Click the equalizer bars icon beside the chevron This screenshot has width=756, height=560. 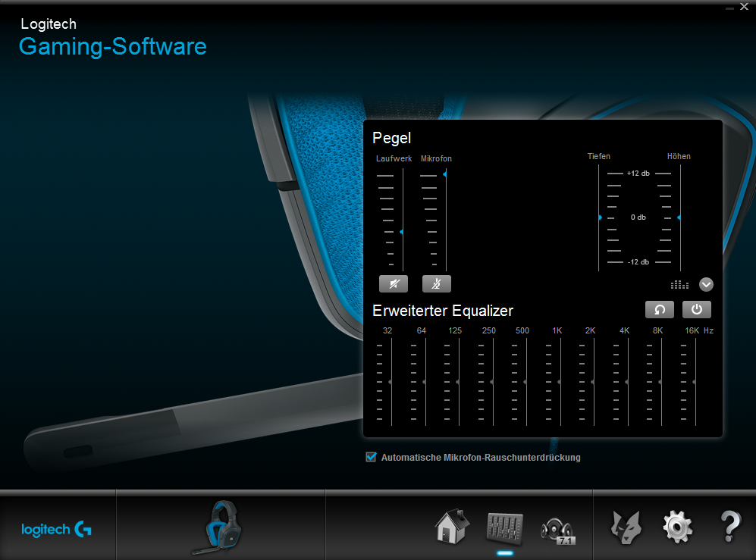pos(680,285)
